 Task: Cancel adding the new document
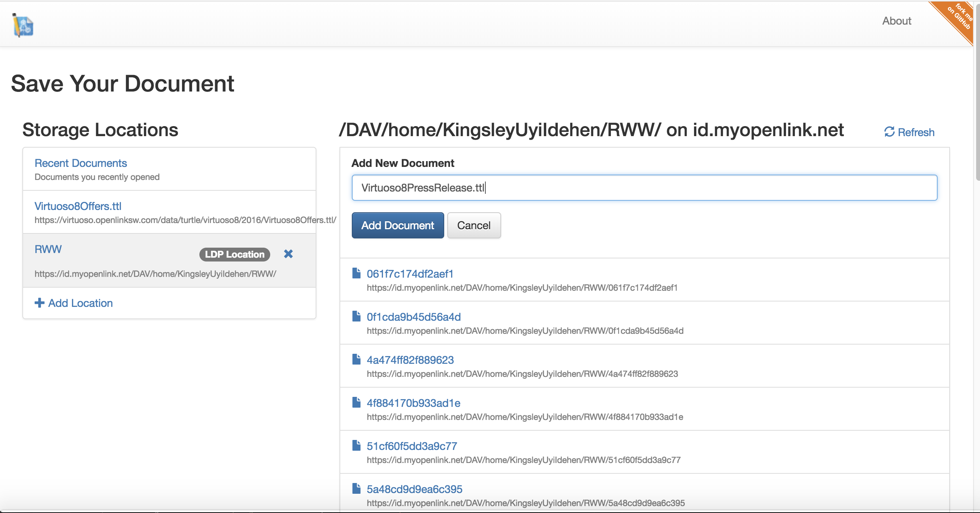tap(474, 225)
